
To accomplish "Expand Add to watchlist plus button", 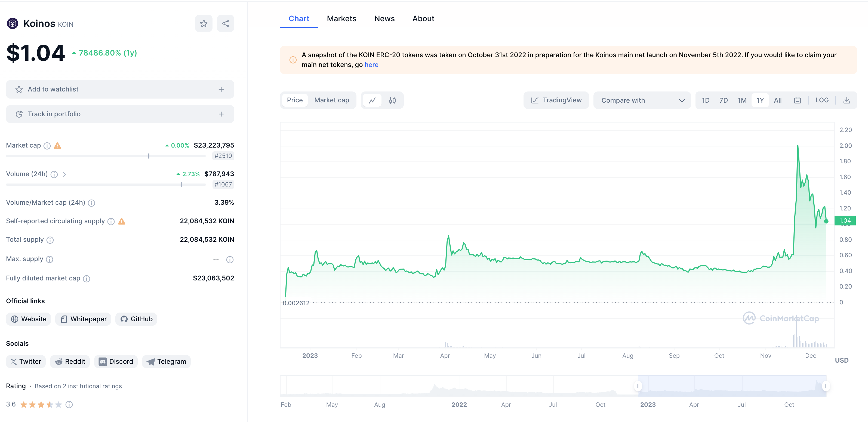I will tap(221, 89).
